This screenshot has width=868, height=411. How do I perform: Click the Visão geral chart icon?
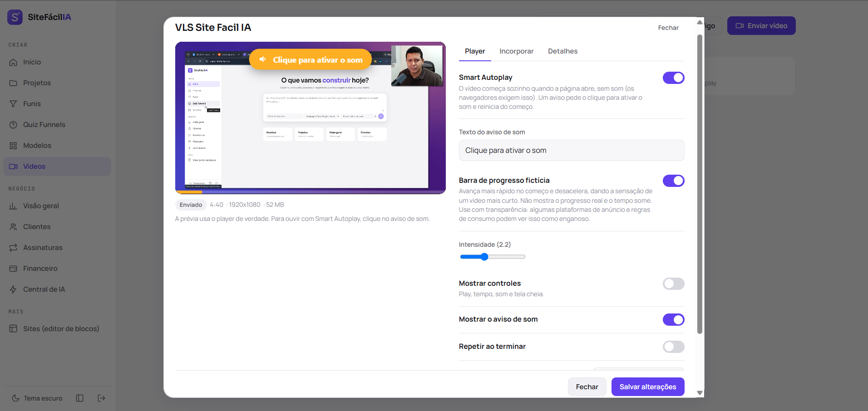pyautogui.click(x=14, y=206)
